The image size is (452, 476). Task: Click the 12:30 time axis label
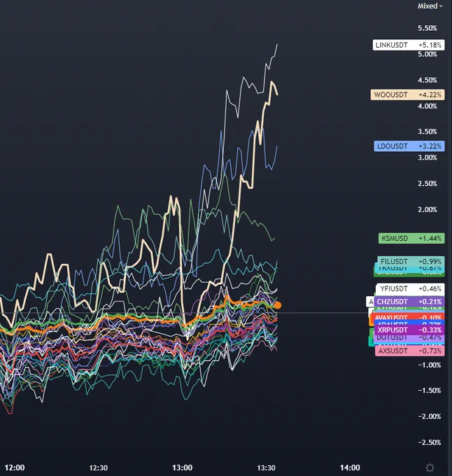pos(98,468)
